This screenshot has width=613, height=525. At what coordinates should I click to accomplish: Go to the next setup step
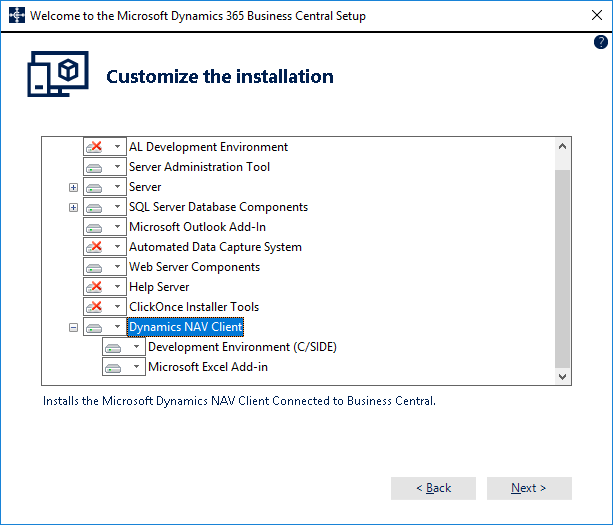[x=529, y=488]
